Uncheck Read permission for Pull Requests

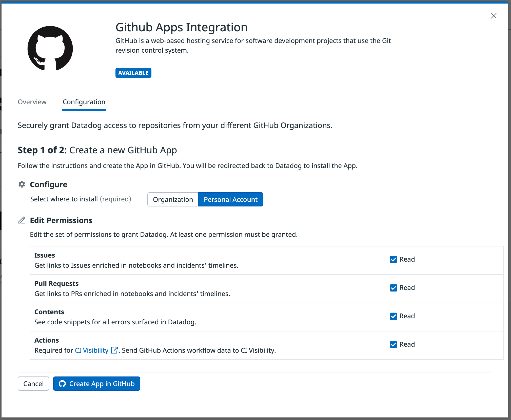(x=393, y=288)
